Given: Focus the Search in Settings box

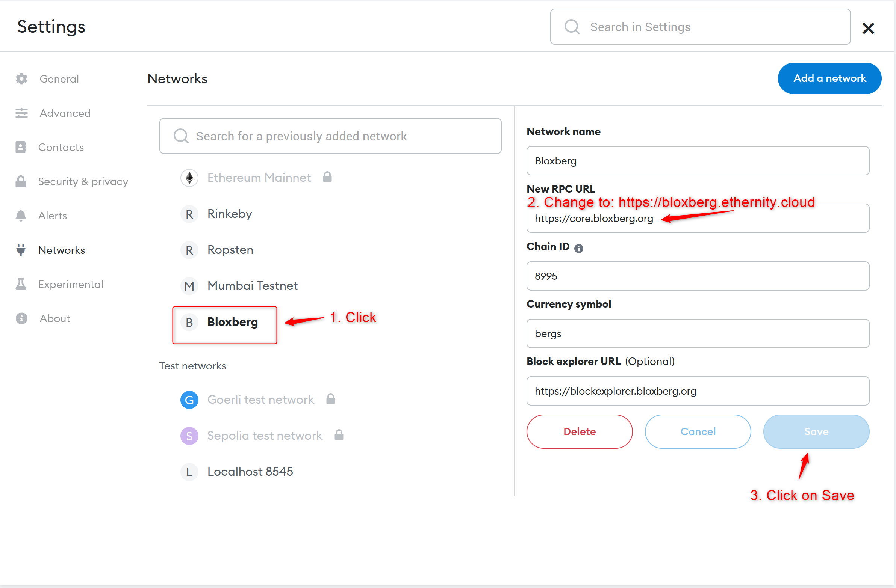Looking at the screenshot, I should click(700, 27).
